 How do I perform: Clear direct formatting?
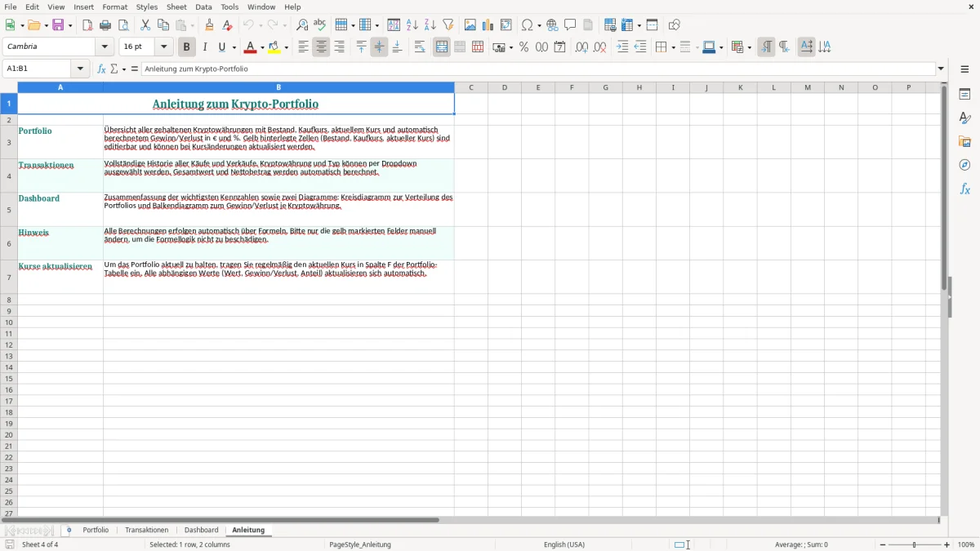227,25
